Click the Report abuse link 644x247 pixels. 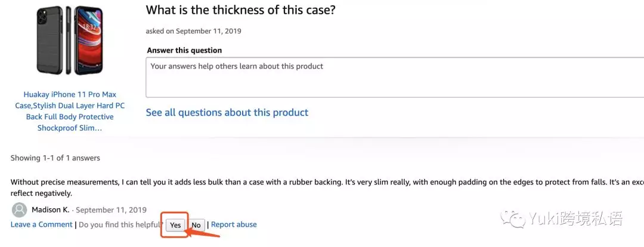[x=234, y=225]
